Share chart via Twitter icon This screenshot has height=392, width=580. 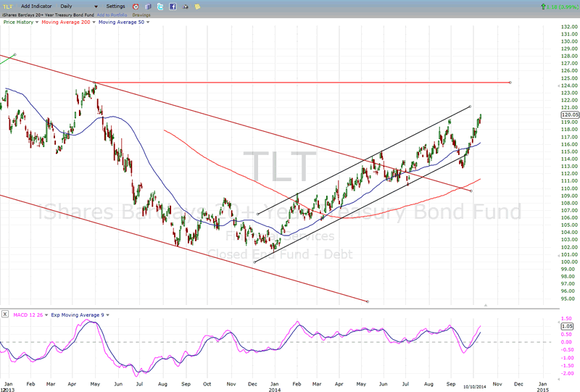click(160, 7)
